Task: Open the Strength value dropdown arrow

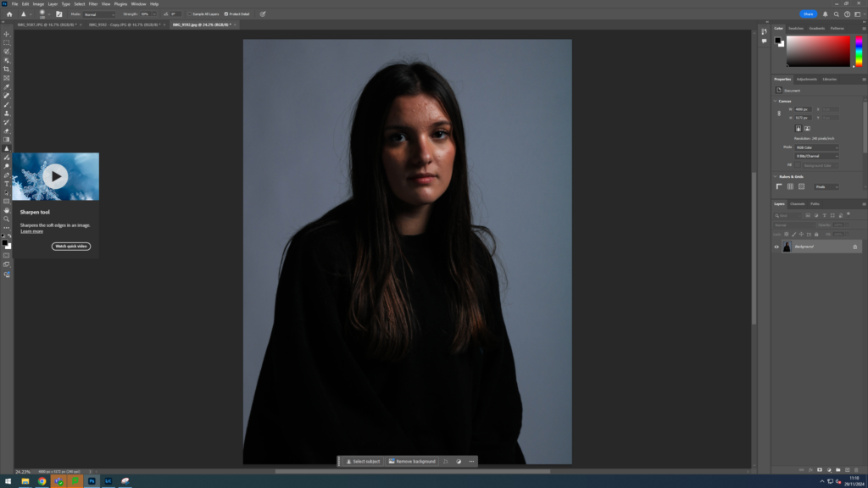Action: click(154, 14)
